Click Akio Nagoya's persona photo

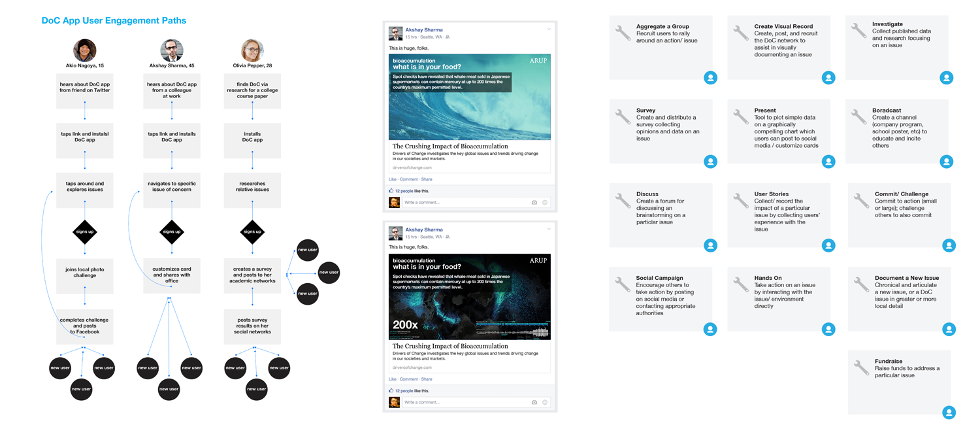coord(85,50)
